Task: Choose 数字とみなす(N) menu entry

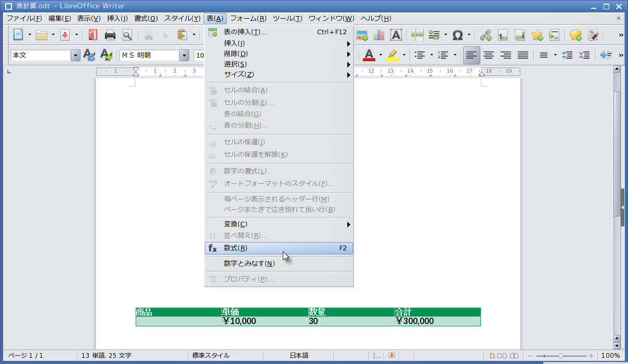Action: click(279, 263)
